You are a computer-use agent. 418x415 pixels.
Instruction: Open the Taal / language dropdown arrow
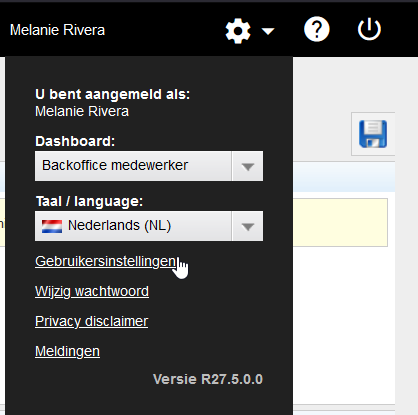(247, 226)
